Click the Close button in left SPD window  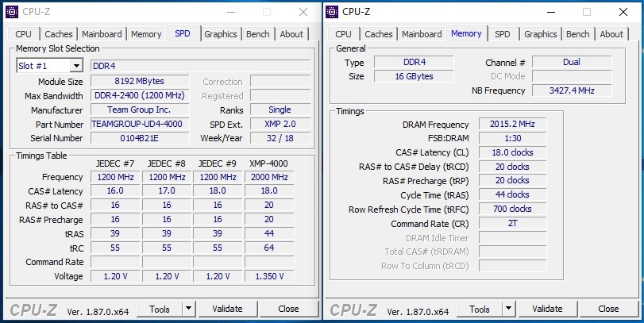tap(288, 309)
